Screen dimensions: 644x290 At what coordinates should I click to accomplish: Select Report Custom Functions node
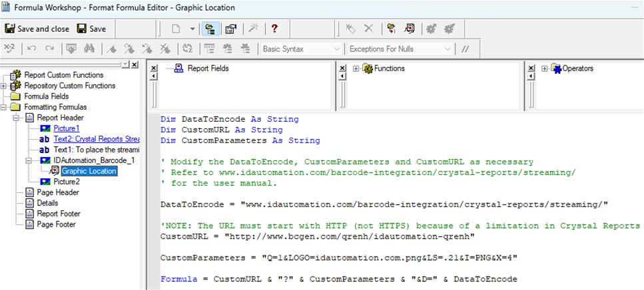64,75
